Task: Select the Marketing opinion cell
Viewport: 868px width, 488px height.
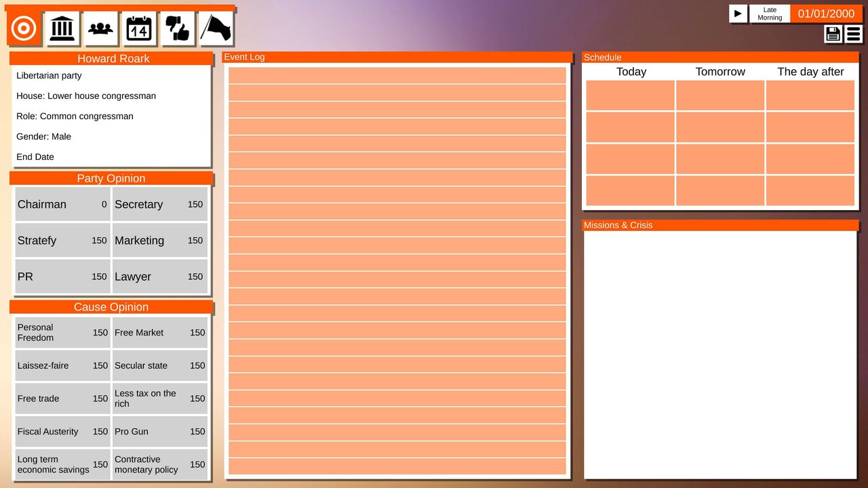Action: click(159, 240)
